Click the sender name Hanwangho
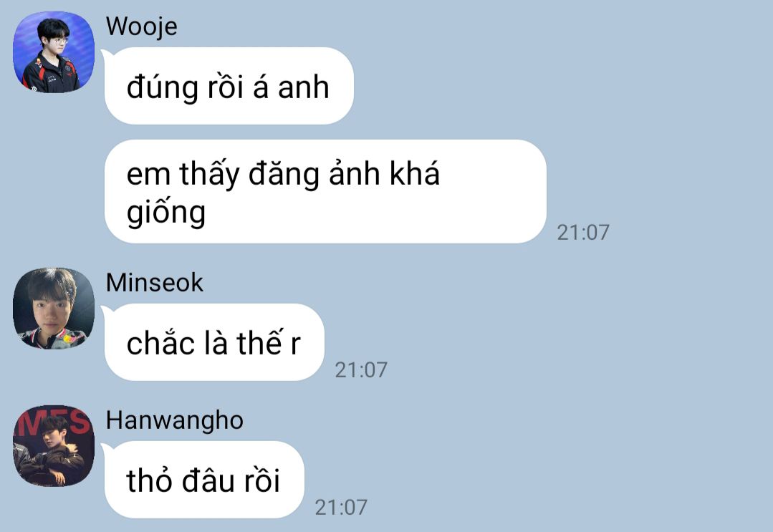This screenshot has height=532, width=773. 175,421
